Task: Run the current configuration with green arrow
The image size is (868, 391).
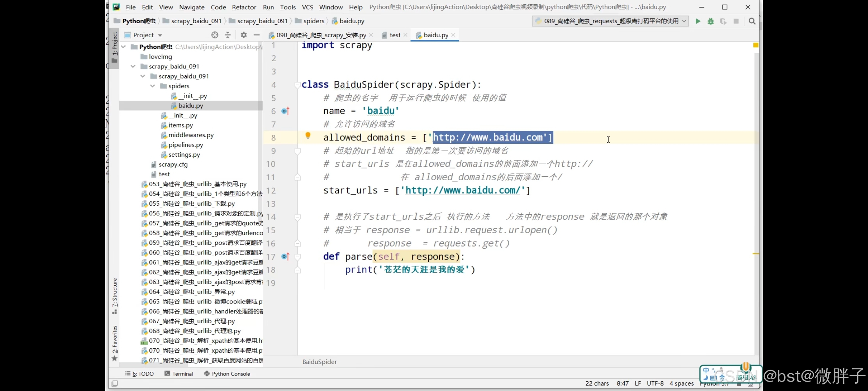Action: [698, 21]
